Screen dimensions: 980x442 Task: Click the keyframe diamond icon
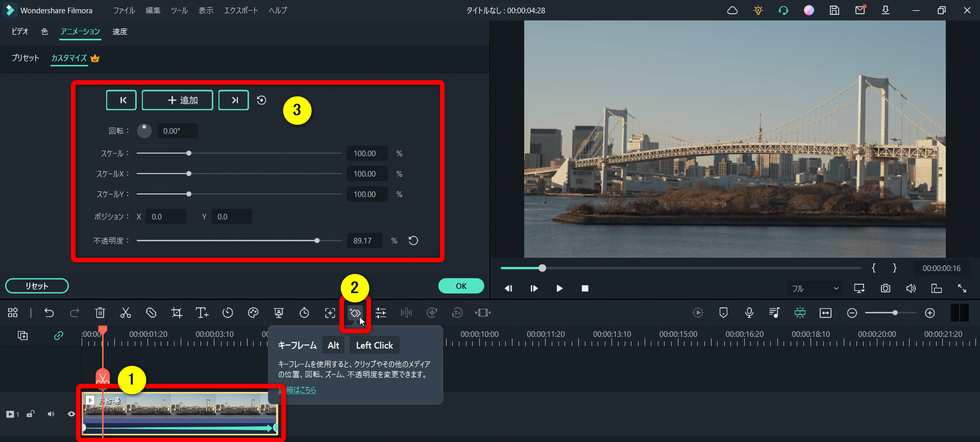[x=355, y=313]
